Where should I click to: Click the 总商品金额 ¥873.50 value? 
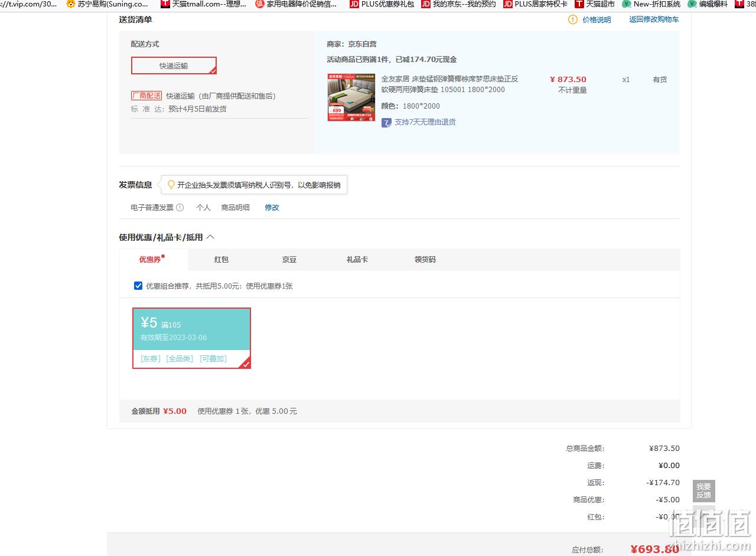tap(664, 448)
